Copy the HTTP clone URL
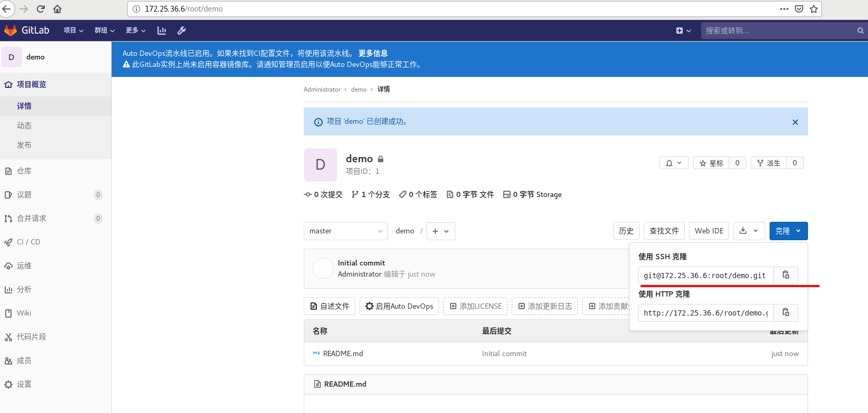The image size is (868, 413). 786,312
